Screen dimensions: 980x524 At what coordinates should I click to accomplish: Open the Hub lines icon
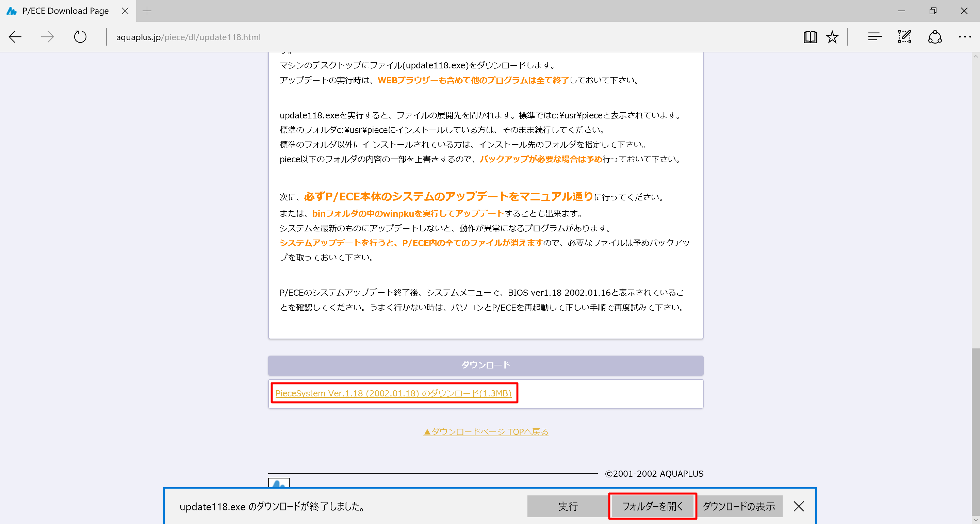[x=875, y=37]
